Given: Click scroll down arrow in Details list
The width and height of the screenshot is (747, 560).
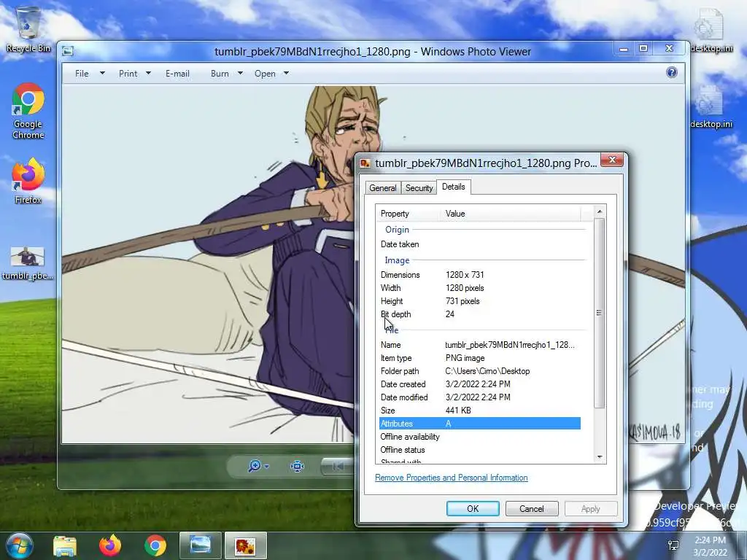Looking at the screenshot, I should pos(600,457).
